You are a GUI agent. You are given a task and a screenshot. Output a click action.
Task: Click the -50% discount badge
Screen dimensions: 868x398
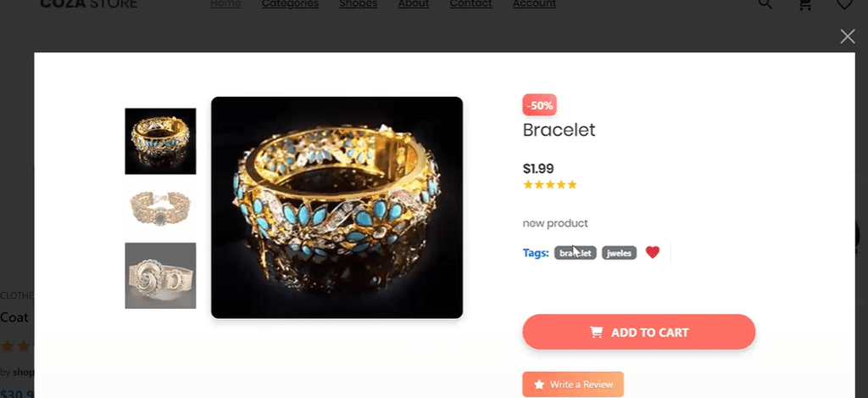coord(539,106)
